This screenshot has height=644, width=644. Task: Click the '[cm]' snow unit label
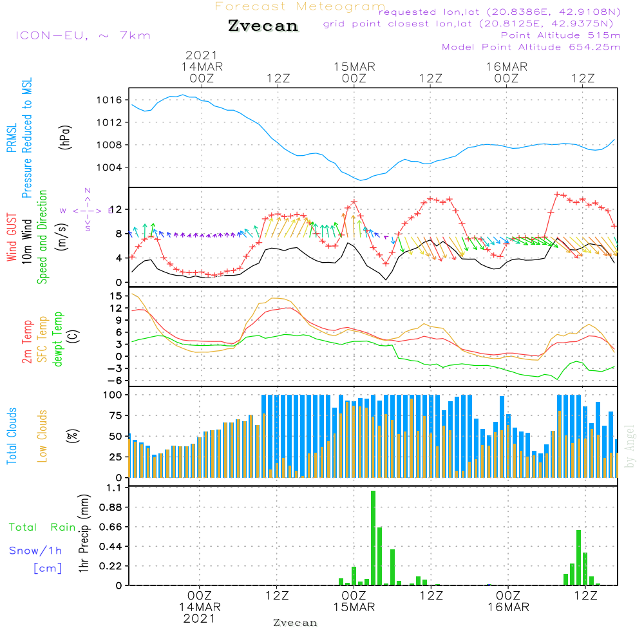coord(48,569)
